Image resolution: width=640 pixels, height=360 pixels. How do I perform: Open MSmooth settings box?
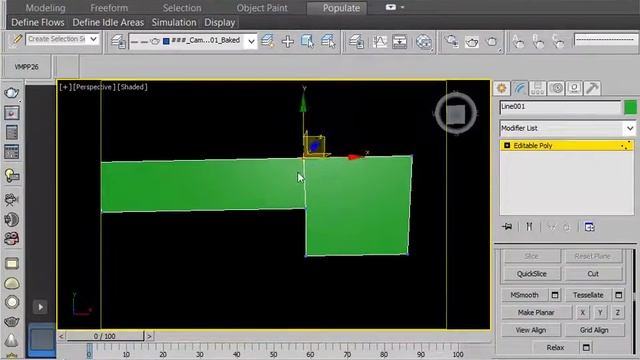click(x=555, y=295)
